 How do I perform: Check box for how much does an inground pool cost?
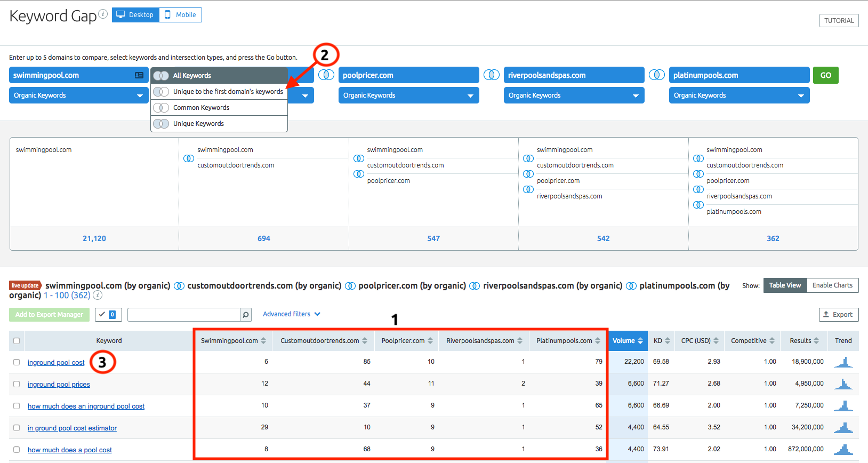17,406
